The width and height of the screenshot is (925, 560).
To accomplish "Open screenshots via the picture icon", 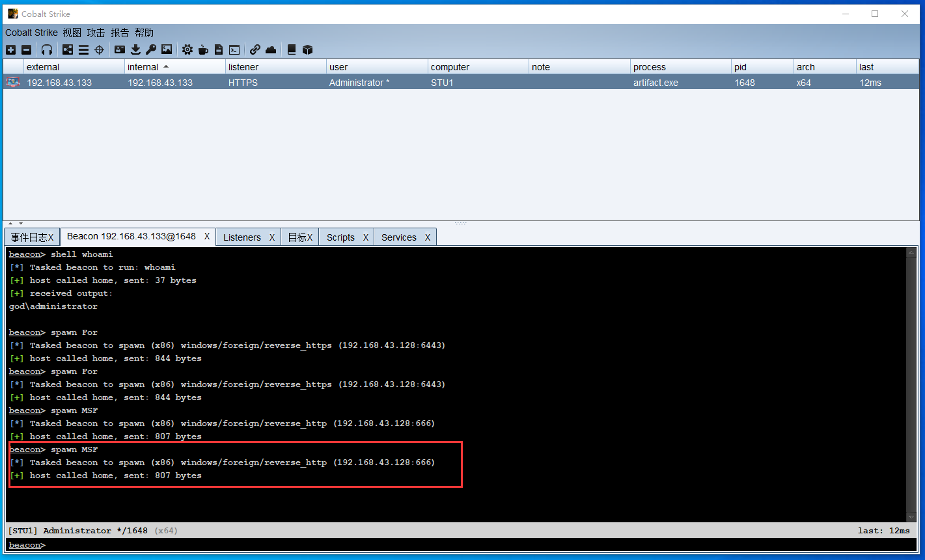I will [167, 49].
